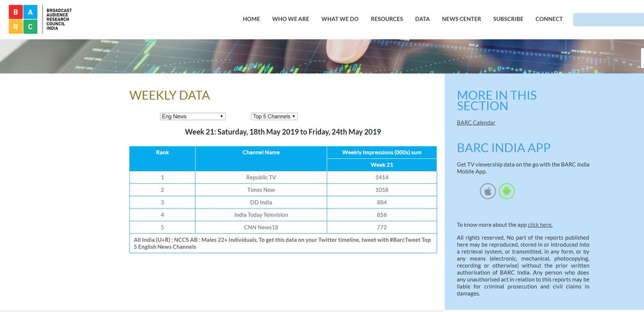Click the search field in header

point(609,19)
